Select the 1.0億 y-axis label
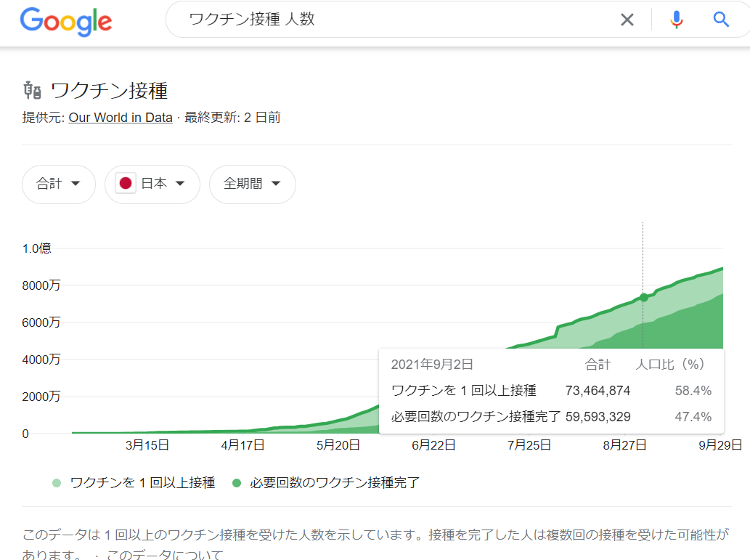 (37, 248)
